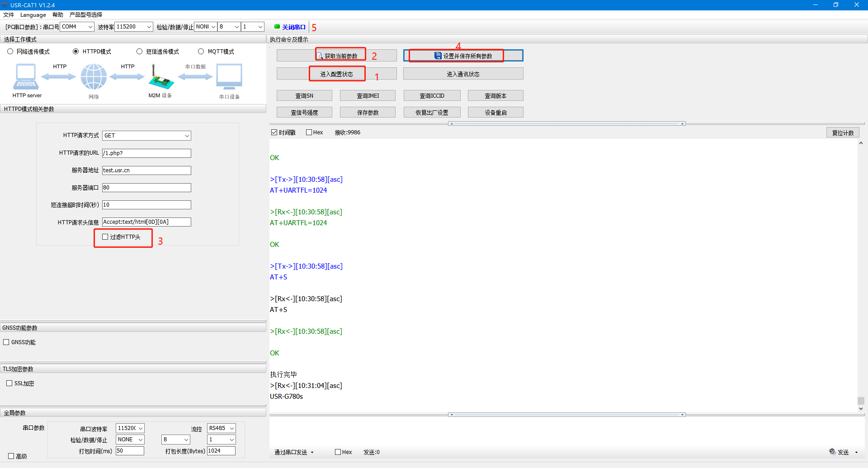Click the HTTP server computer icon
Viewport: 868px width, 468px height.
26,77
